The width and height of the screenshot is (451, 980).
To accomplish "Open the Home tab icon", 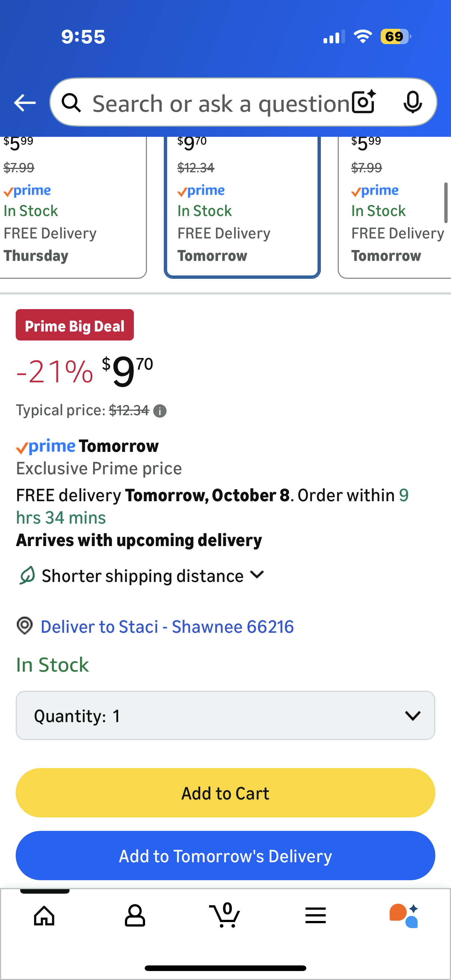I will (45, 915).
